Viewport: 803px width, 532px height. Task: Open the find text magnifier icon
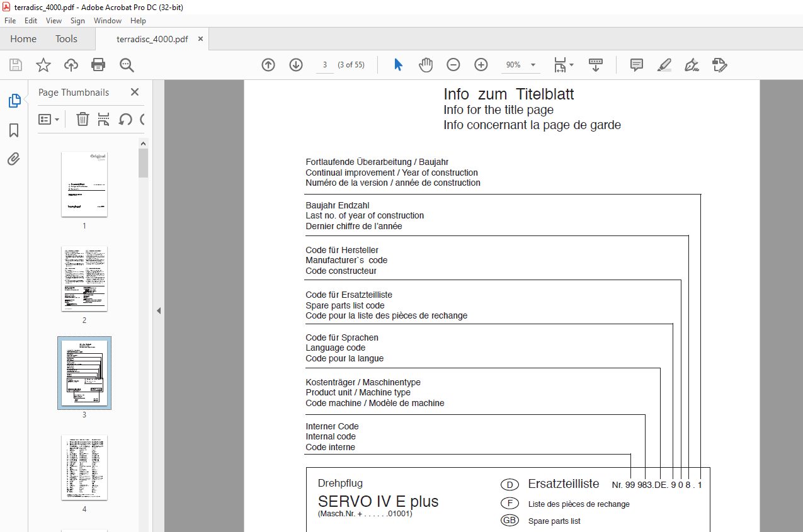click(x=127, y=65)
